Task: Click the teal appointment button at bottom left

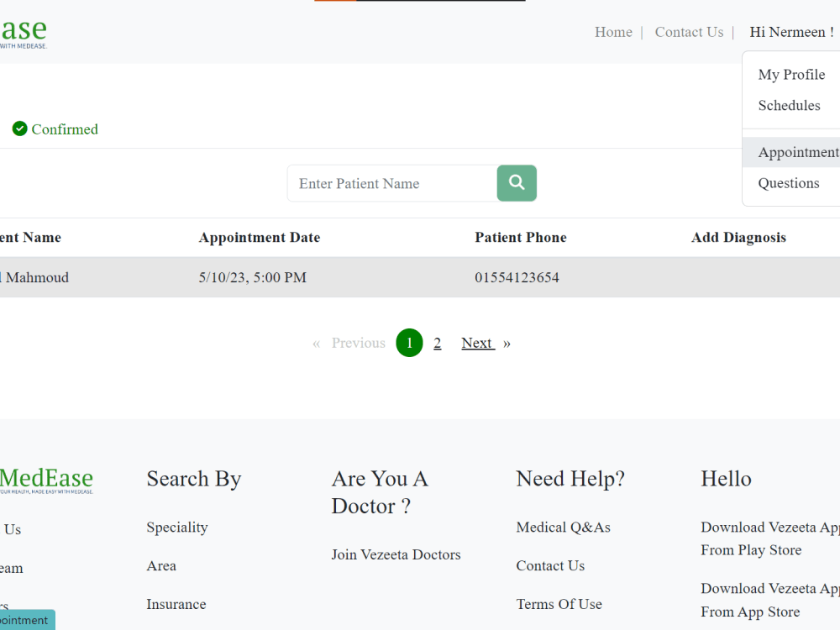Action: tap(28, 620)
